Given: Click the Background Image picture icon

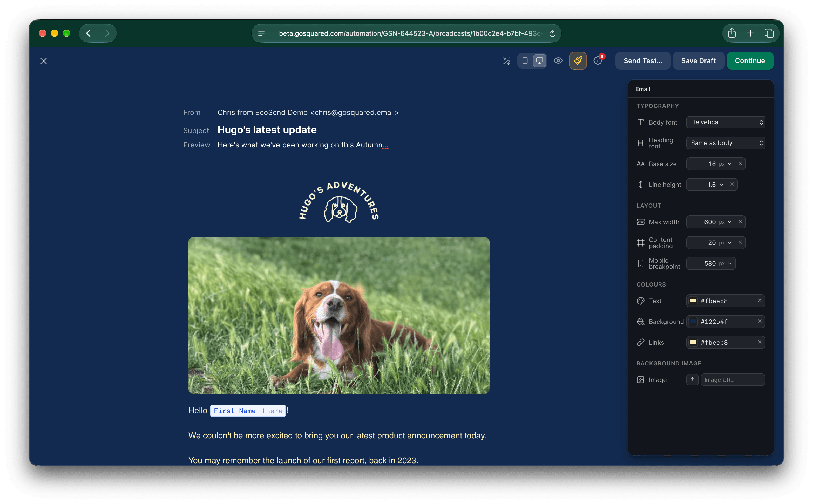Looking at the screenshot, I should 640,380.
